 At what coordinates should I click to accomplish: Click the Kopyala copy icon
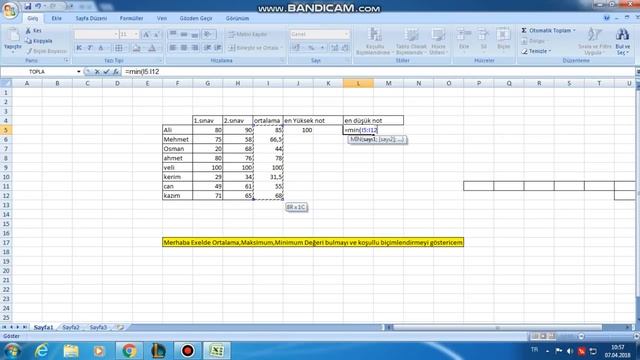28,41
